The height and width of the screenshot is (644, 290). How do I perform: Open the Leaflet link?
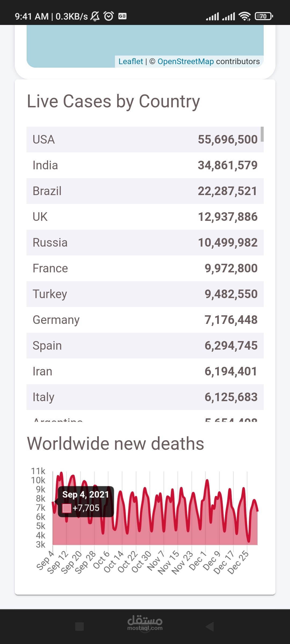pos(131,61)
